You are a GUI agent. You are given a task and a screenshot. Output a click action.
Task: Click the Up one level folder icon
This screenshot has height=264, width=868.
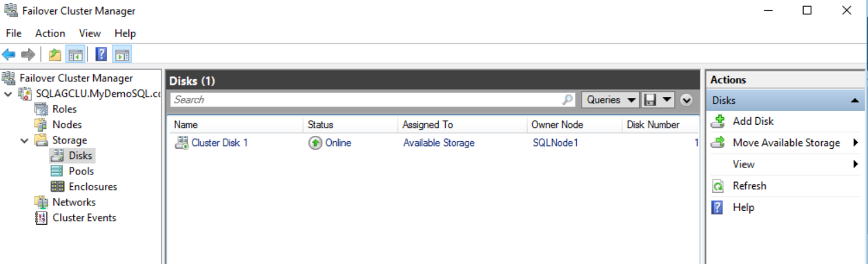(55, 54)
